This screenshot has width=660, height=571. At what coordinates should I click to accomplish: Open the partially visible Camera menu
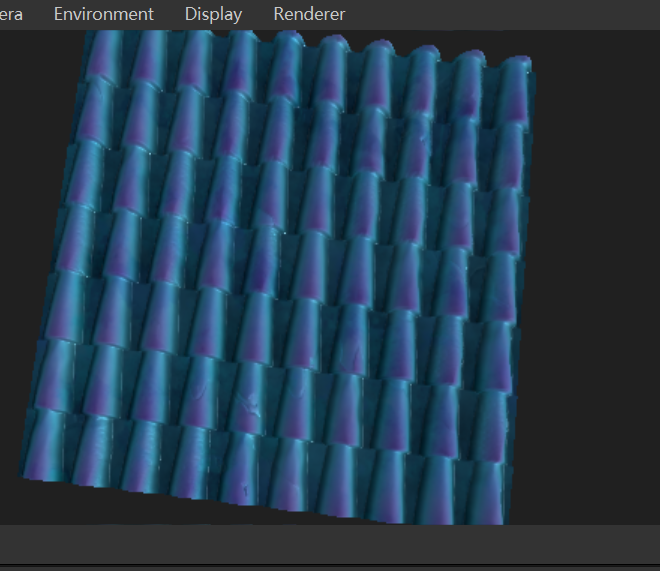click(10, 14)
